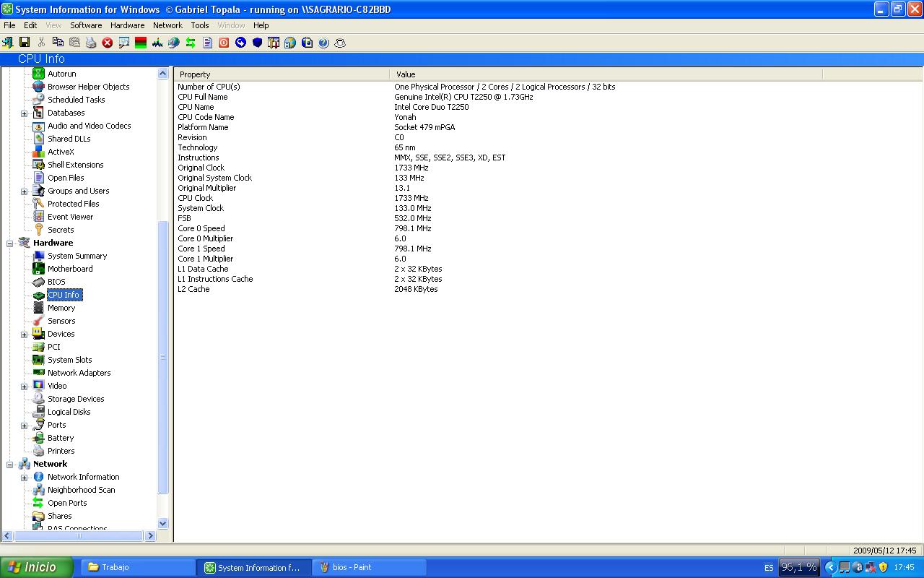The image size is (924, 578).
Task: Collapse the Hardware tree section
Action: point(10,243)
